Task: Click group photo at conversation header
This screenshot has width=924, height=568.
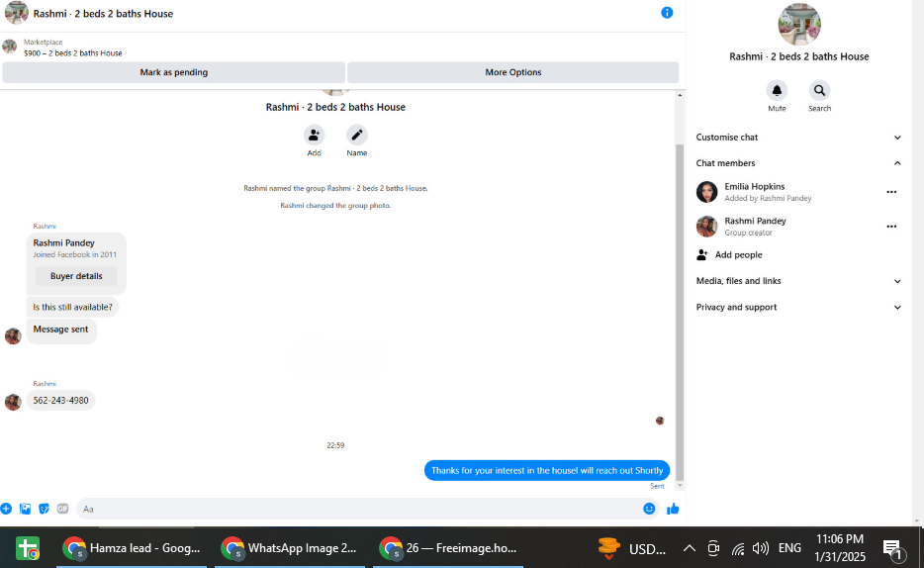Action: (x=17, y=13)
